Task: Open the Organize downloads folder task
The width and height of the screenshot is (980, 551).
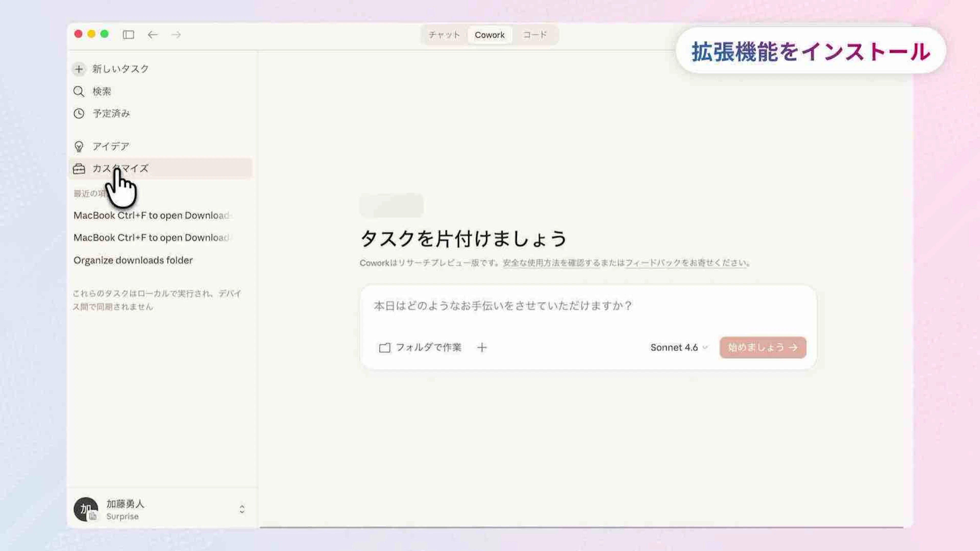Action: [133, 260]
